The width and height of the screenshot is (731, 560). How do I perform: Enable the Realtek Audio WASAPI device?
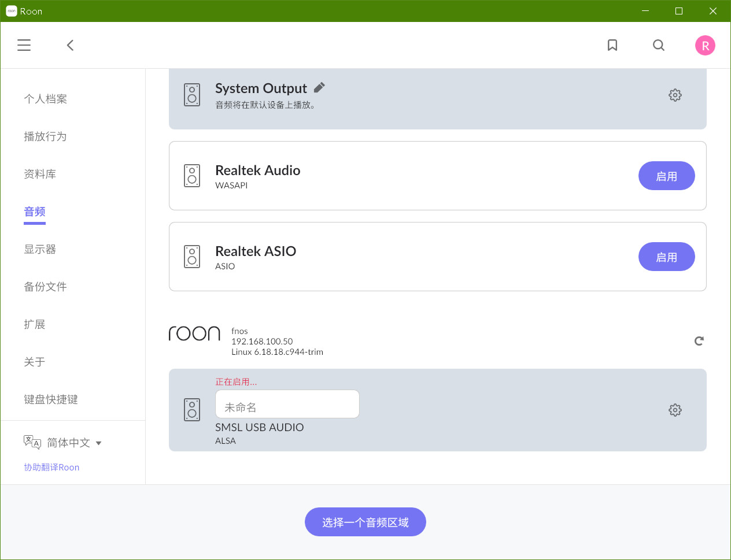667,176
